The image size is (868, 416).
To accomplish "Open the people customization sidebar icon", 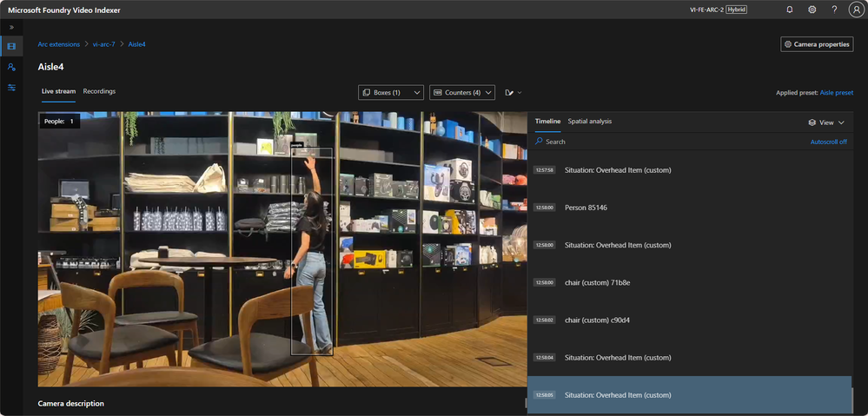I will 11,67.
